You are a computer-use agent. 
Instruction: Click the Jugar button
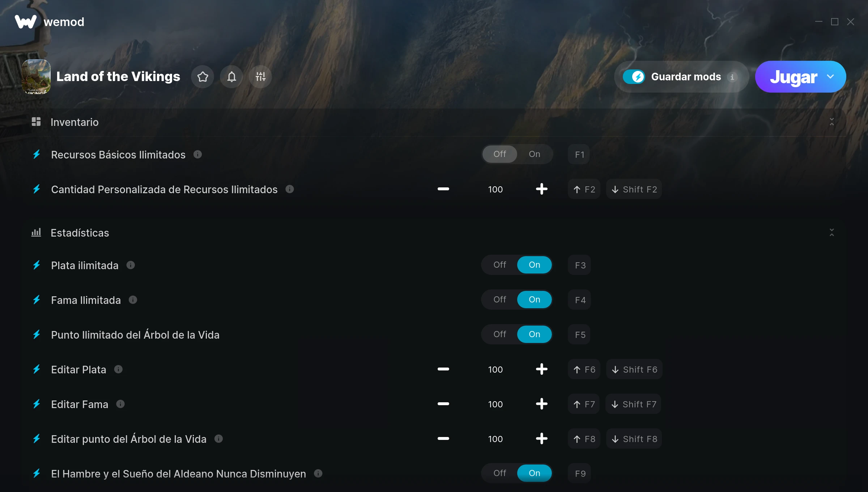(793, 77)
